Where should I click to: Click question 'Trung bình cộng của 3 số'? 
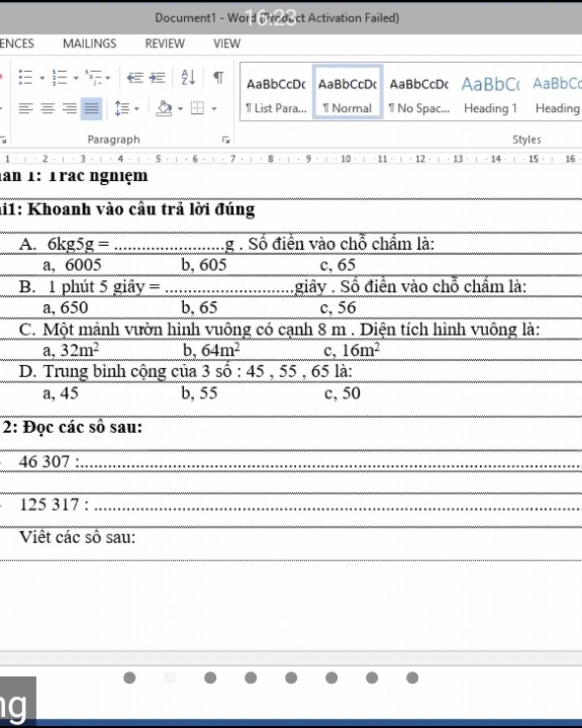click(138, 372)
